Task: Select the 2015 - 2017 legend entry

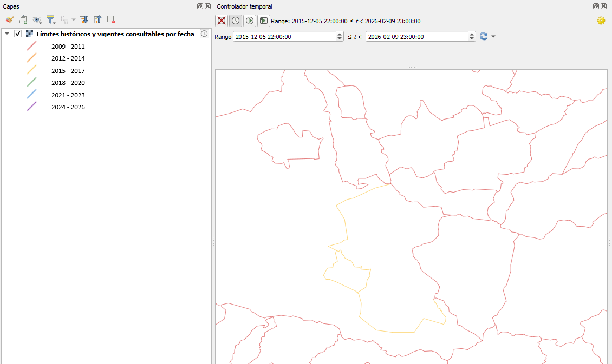Action: 68,71
